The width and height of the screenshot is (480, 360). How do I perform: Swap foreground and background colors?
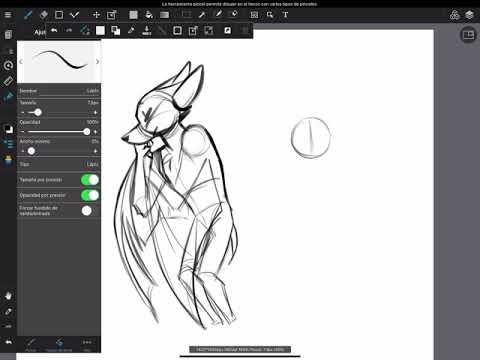point(116,31)
